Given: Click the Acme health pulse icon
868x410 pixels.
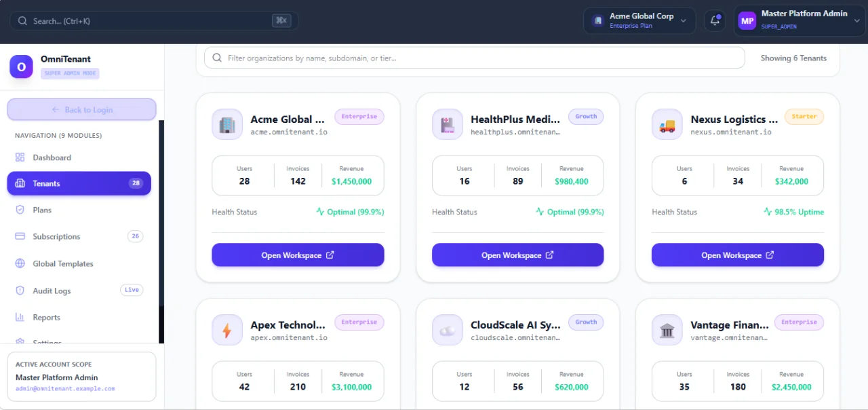Looking at the screenshot, I should pyautogui.click(x=320, y=212).
